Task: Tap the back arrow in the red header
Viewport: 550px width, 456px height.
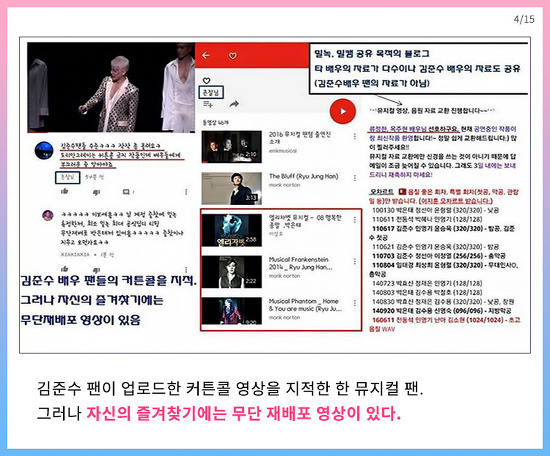Action: (206, 55)
